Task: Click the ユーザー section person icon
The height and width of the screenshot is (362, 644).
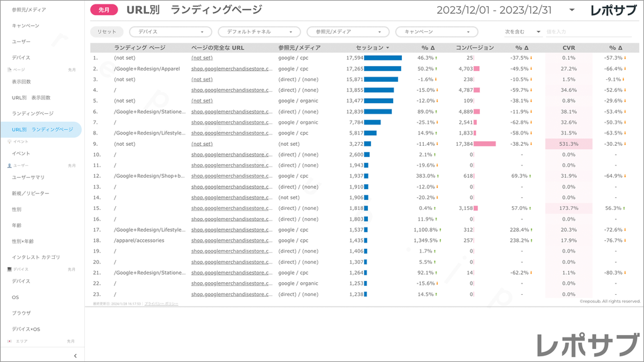Action: [x=9, y=166]
